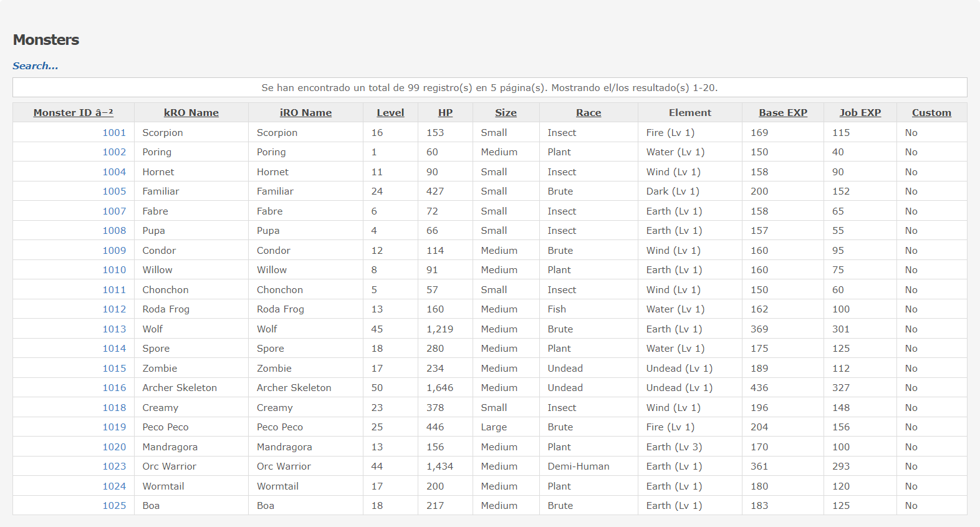Screen dimensions: 980x527
Task: Sort by HP column header
Action: click(445, 113)
